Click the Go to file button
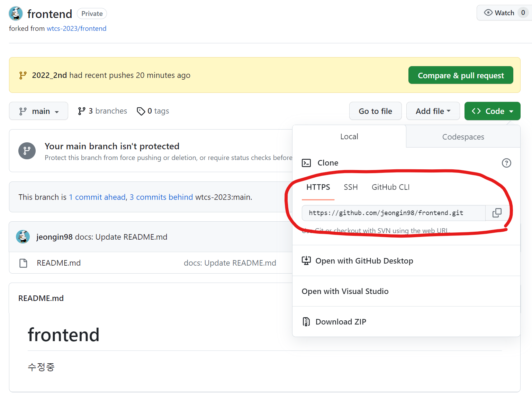Image resolution: width=532 pixels, height=400 pixels. [375, 111]
